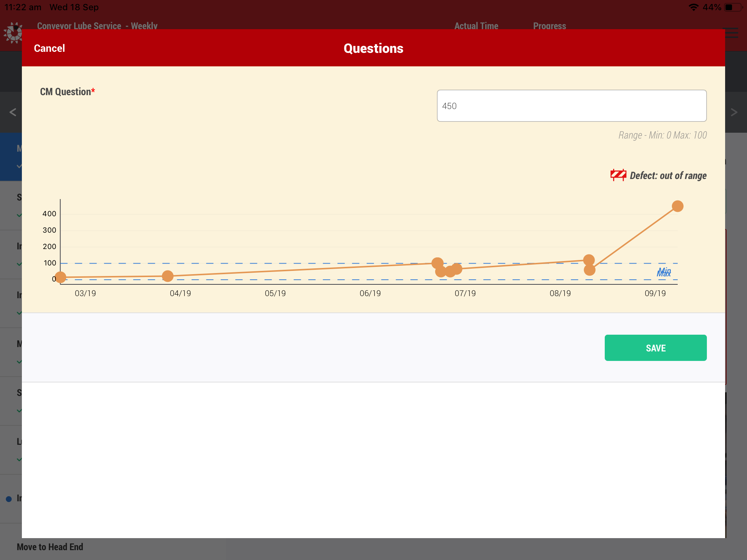The width and height of the screenshot is (747, 560).
Task: Click the CM Question input field
Action: pos(571,106)
